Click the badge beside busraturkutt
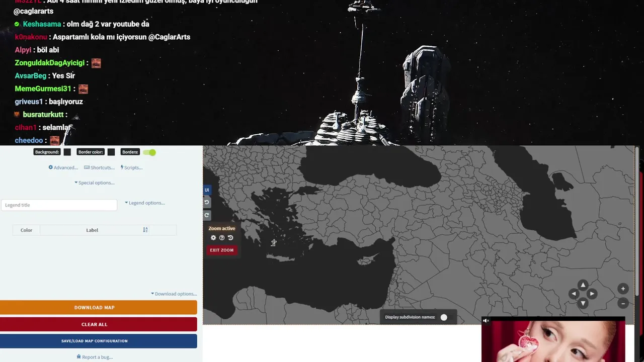The width and height of the screenshot is (644, 362). pyautogui.click(x=17, y=115)
